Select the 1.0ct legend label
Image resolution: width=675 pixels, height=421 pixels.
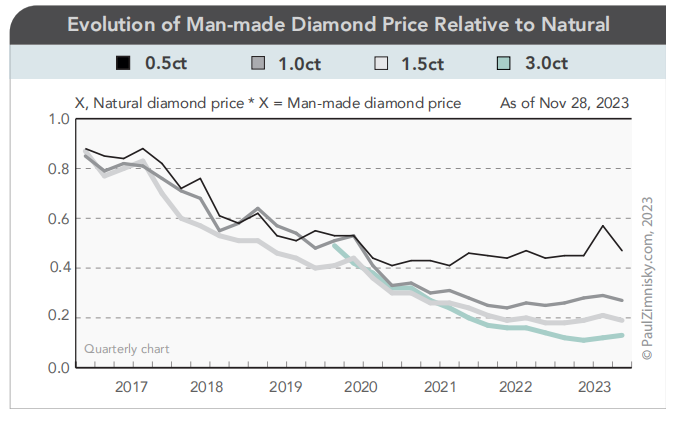(300, 64)
